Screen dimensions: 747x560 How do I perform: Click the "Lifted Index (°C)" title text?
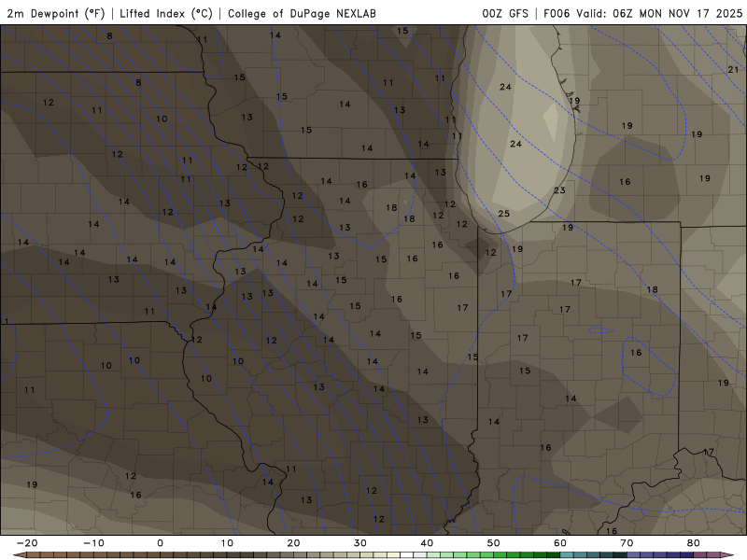166,13
